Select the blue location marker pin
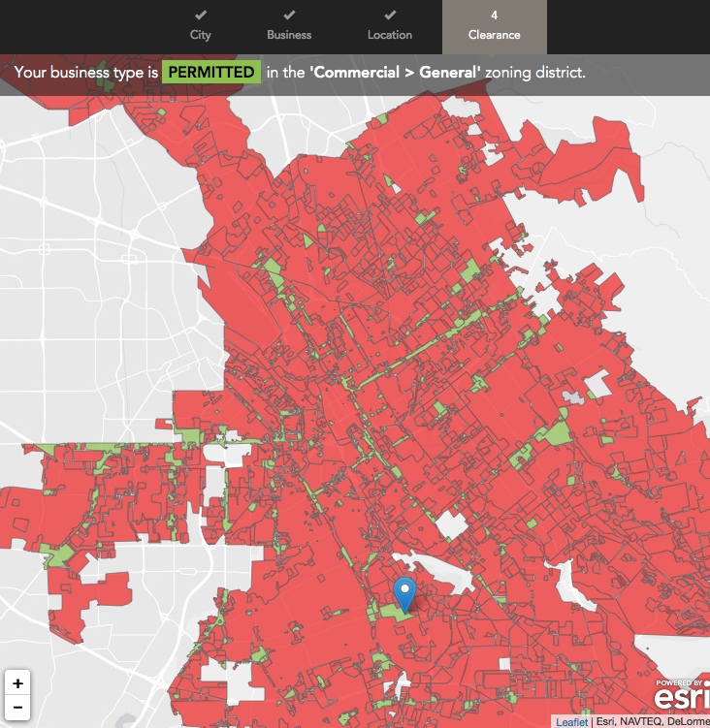 [405, 591]
